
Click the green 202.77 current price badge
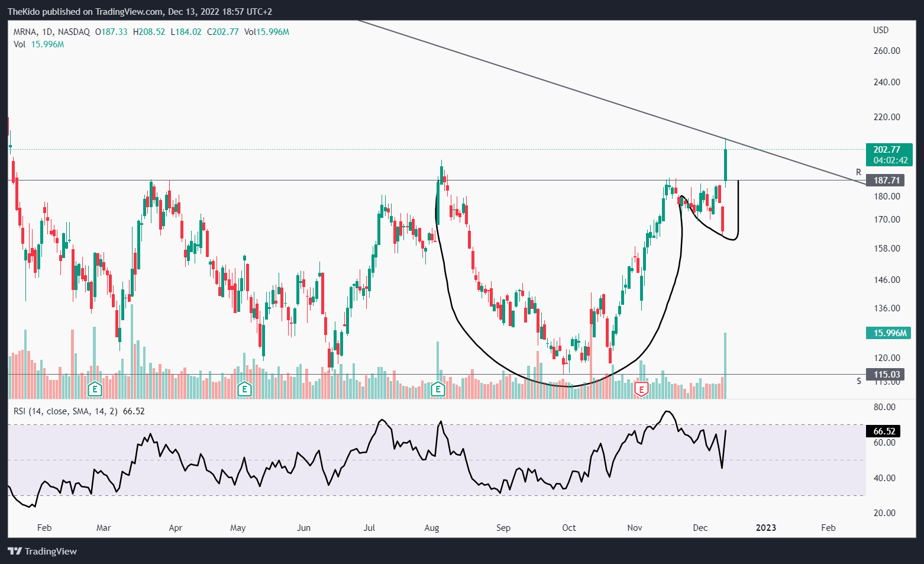pos(889,154)
